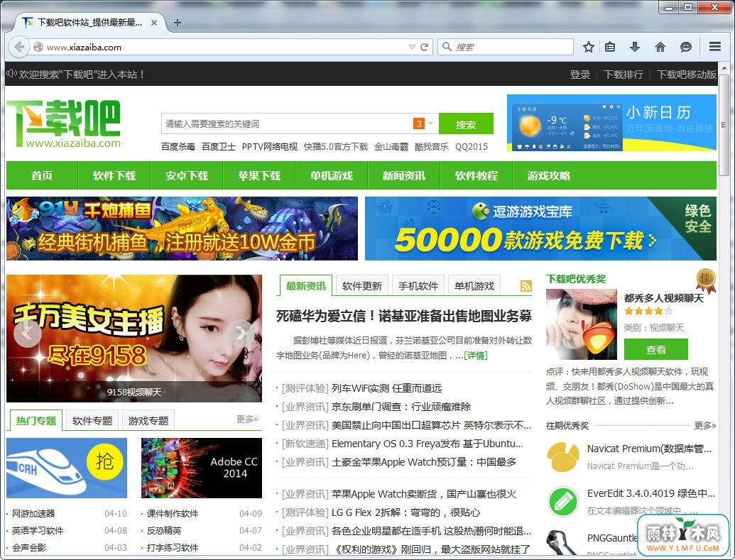
Task: Open 京东刷单门调查 news item
Action: (401, 407)
